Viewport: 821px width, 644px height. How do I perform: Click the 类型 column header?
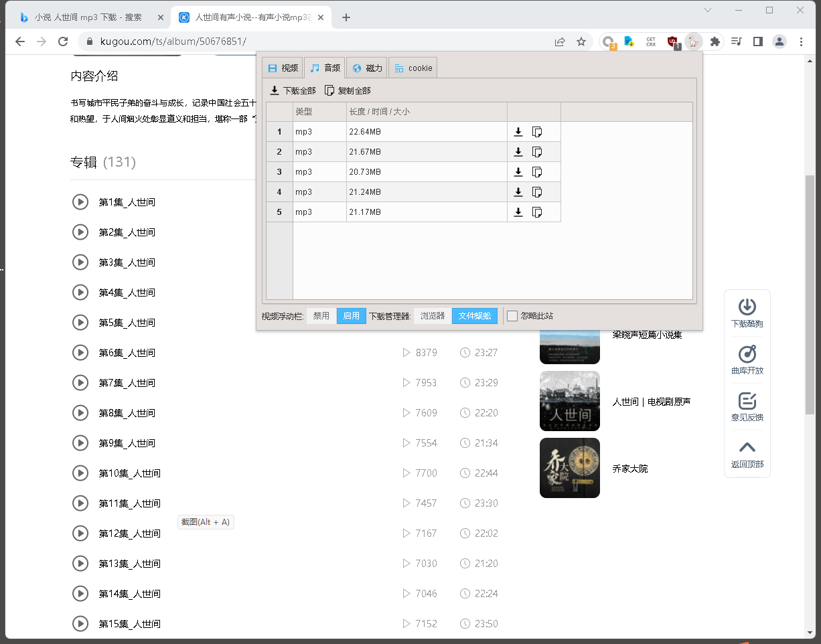(x=319, y=112)
